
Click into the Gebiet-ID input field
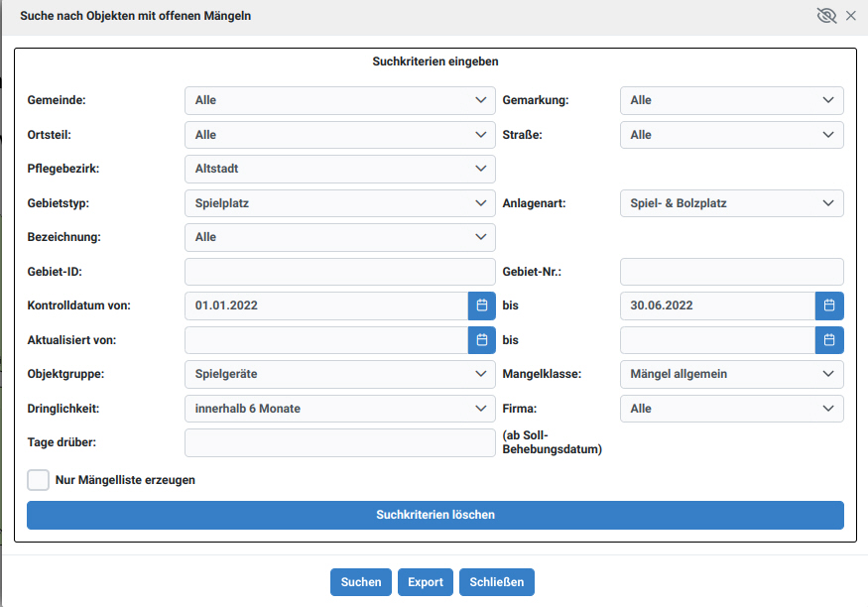pos(339,271)
